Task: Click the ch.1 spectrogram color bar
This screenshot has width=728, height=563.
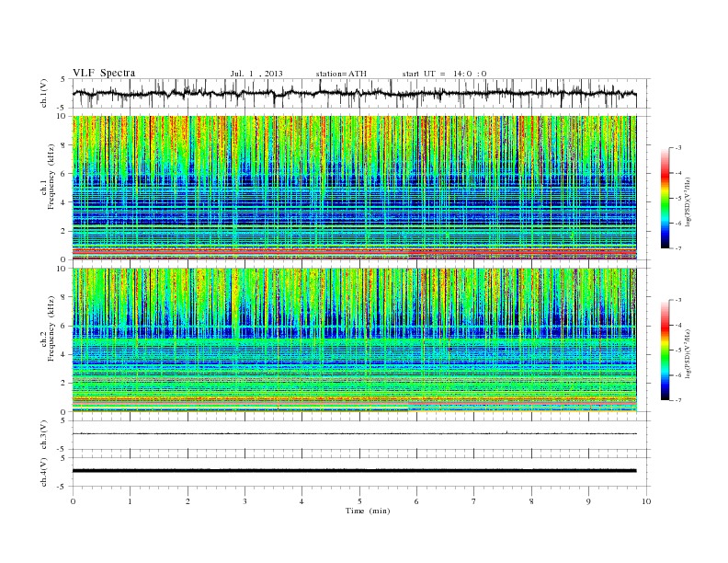Action: (665, 199)
